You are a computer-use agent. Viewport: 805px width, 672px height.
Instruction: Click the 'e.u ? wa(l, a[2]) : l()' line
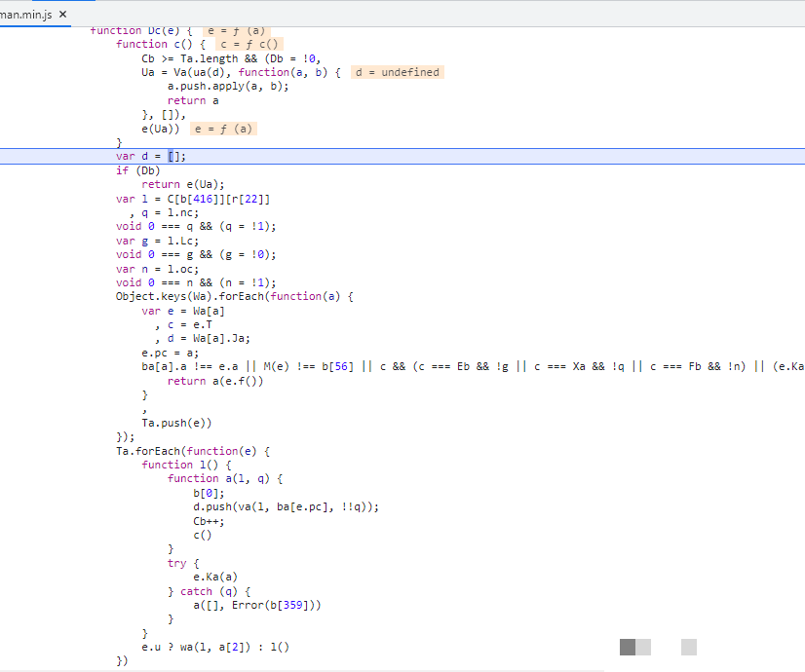point(215,647)
